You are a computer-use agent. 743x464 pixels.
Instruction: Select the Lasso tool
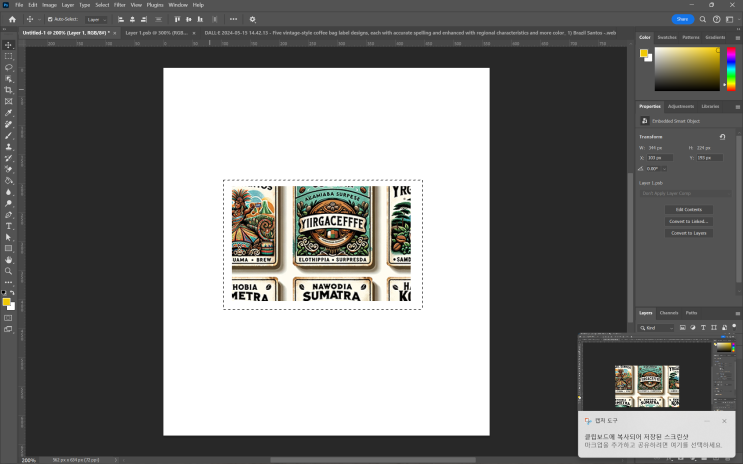click(9, 67)
